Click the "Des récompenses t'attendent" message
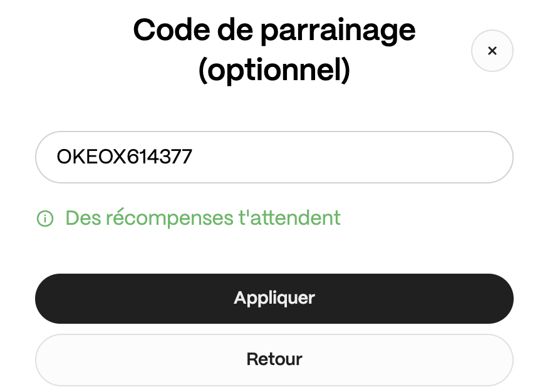Screen dimensions: 550x392 pyautogui.click(x=203, y=218)
